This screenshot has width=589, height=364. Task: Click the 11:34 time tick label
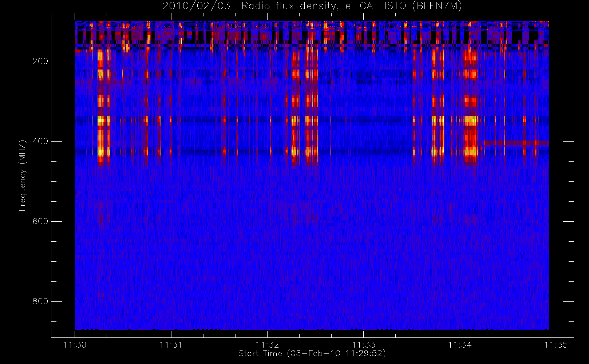coord(460,345)
